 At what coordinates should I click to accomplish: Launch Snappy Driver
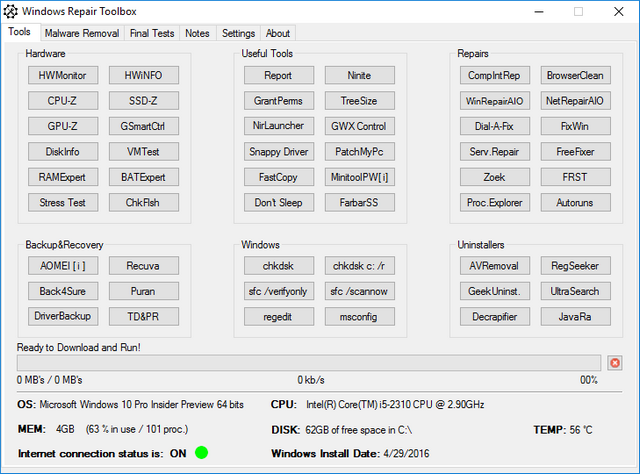(x=279, y=151)
